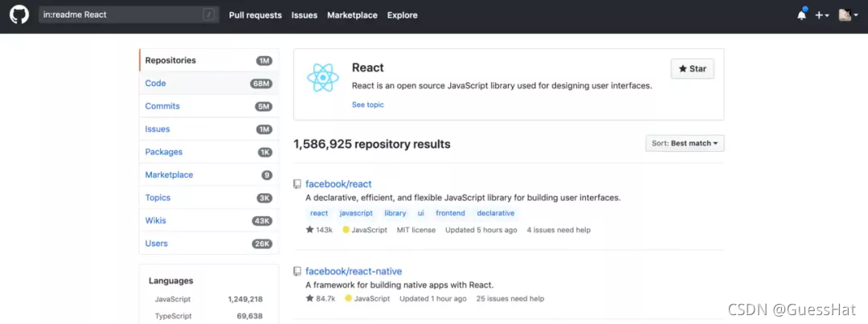Click the declarative topic tag

(x=495, y=213)
